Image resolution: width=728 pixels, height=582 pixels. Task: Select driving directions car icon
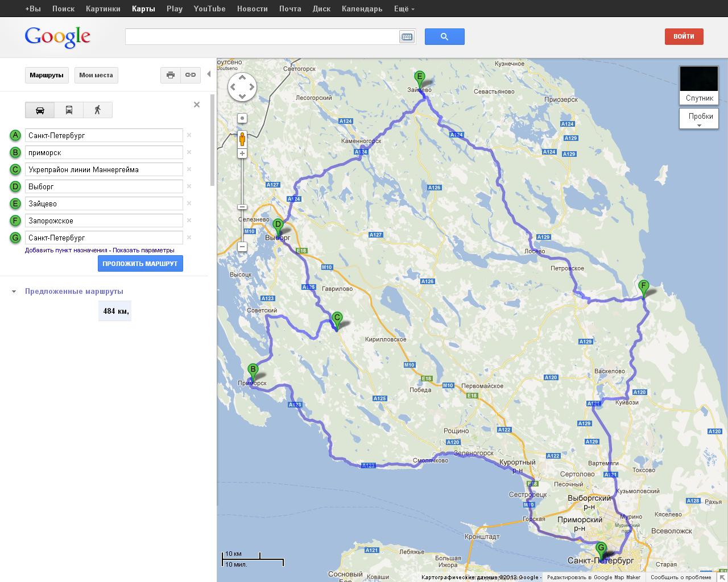coord(40,110)
